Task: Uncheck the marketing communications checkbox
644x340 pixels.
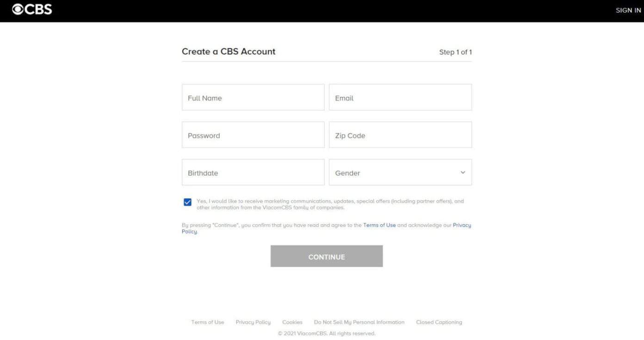Action: pos(187,202)
